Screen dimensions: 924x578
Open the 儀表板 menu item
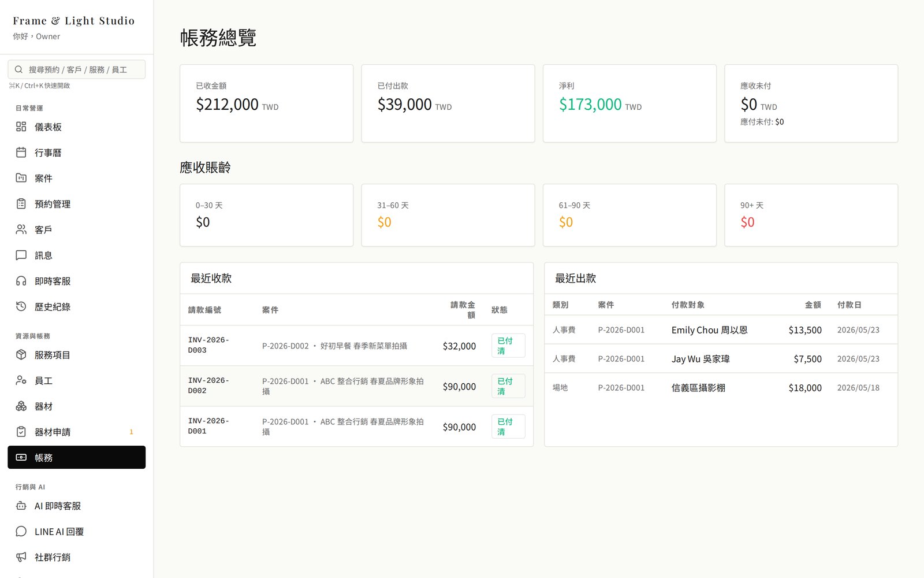pos(76,127)
